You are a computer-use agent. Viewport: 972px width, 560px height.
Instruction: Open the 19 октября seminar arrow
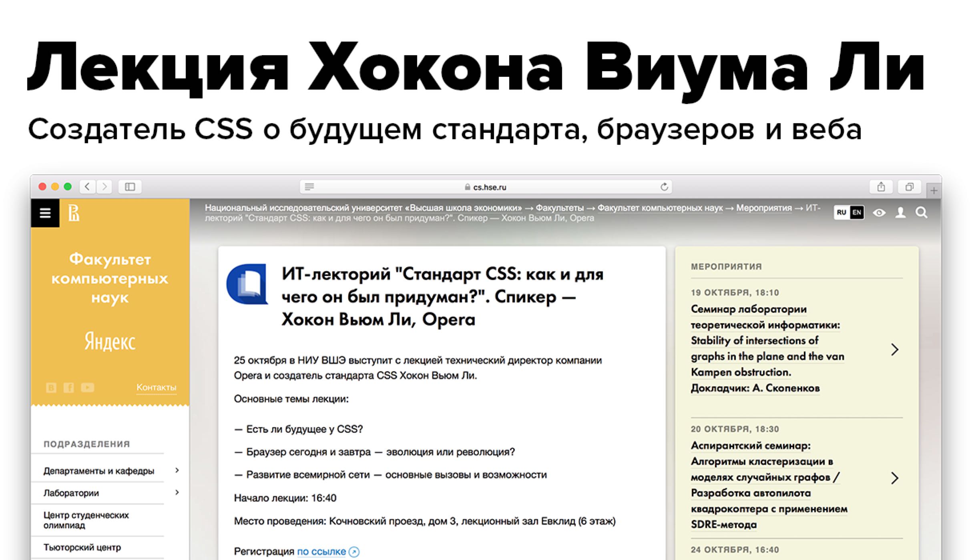tap(895, 350)
